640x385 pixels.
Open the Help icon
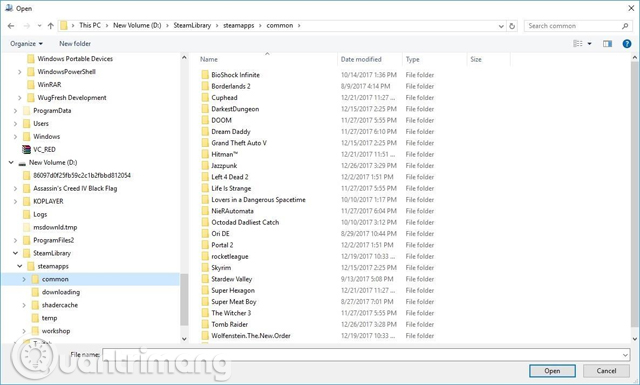627,44
